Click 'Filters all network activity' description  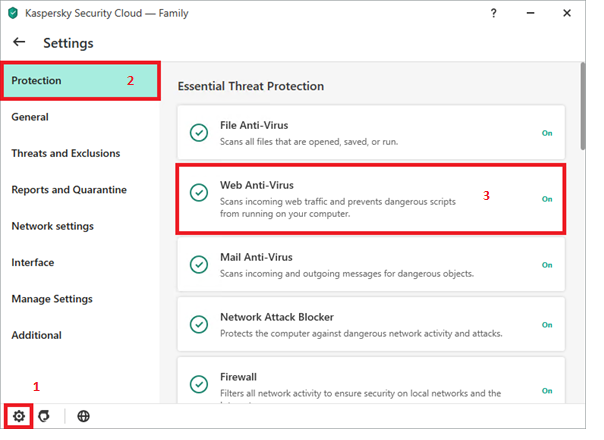point(361,393)
